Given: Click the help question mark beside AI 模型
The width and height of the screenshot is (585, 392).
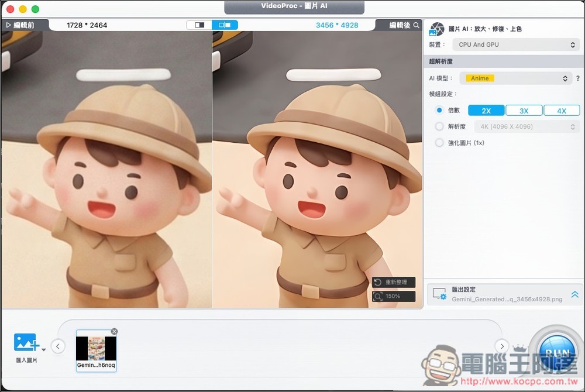Looking at the screenshot, I should pyautogui.click(x=577, y=78).
